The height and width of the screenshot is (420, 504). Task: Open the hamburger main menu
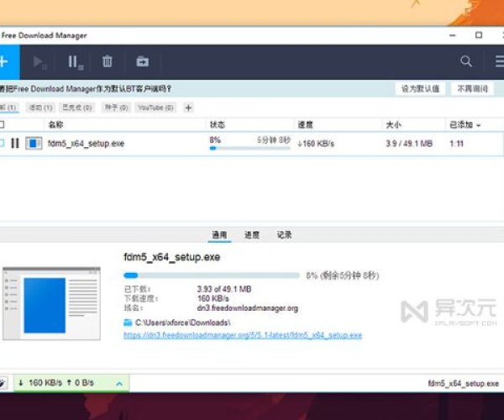click(x=500, y=61)
